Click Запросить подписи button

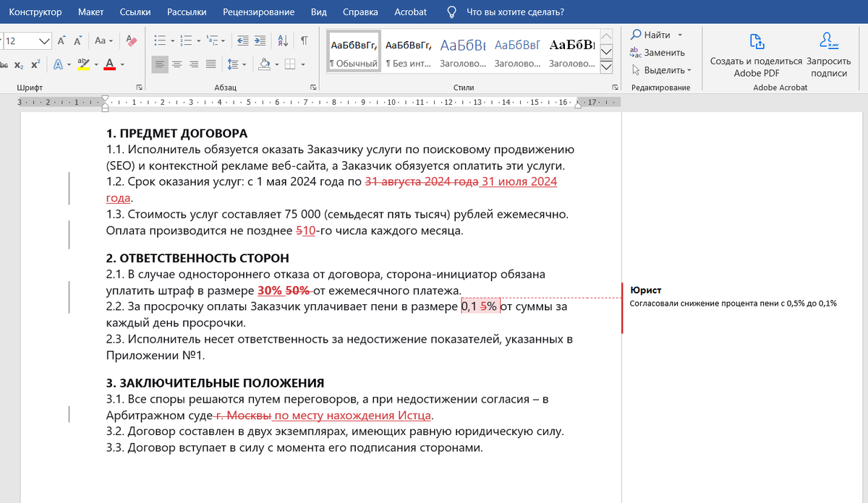point(829,54)
